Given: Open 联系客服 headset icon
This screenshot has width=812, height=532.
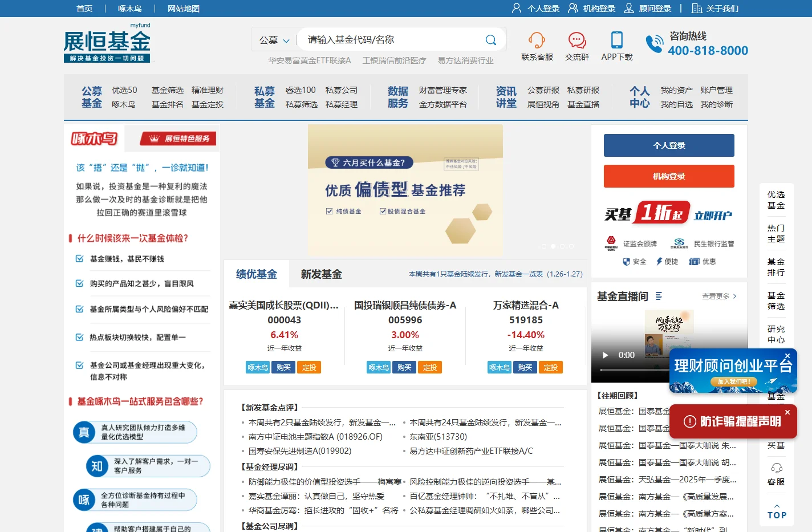Looking at the screenshot, I should pos(537,40).
